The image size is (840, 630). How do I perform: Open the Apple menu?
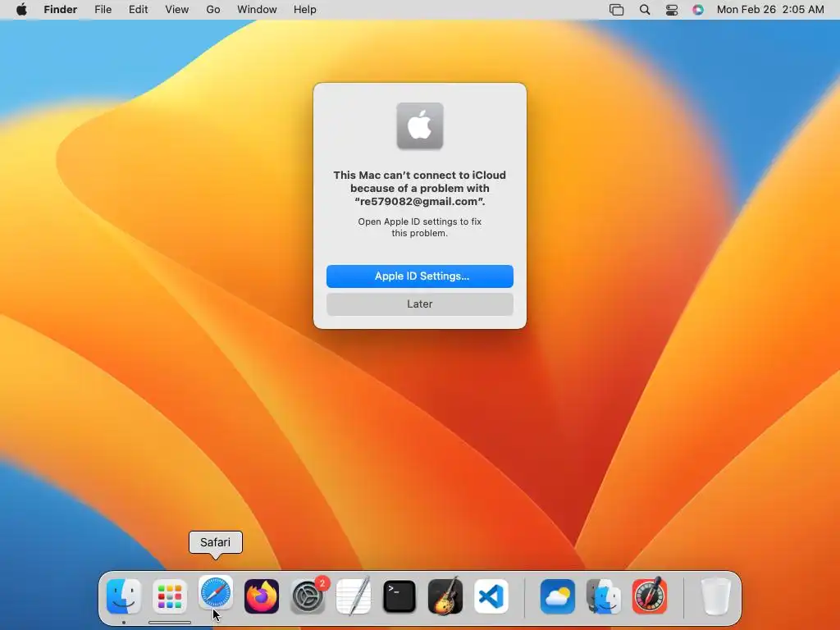[21, 10]
